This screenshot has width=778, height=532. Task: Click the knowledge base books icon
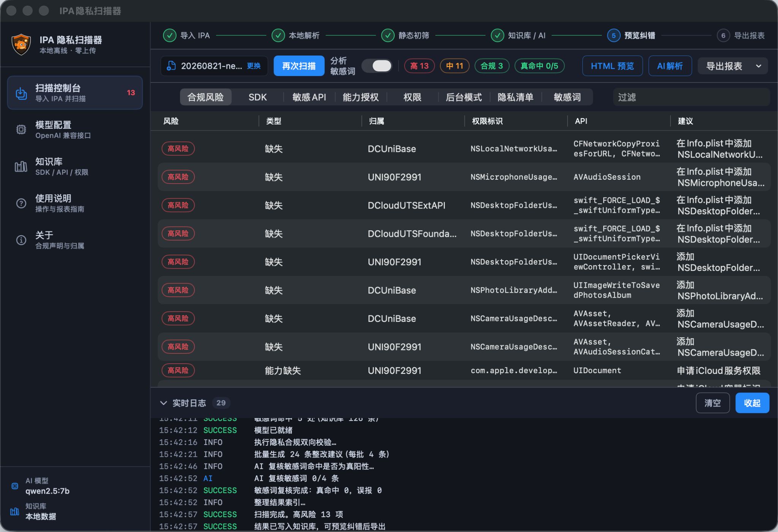click(x=21, y=166)
